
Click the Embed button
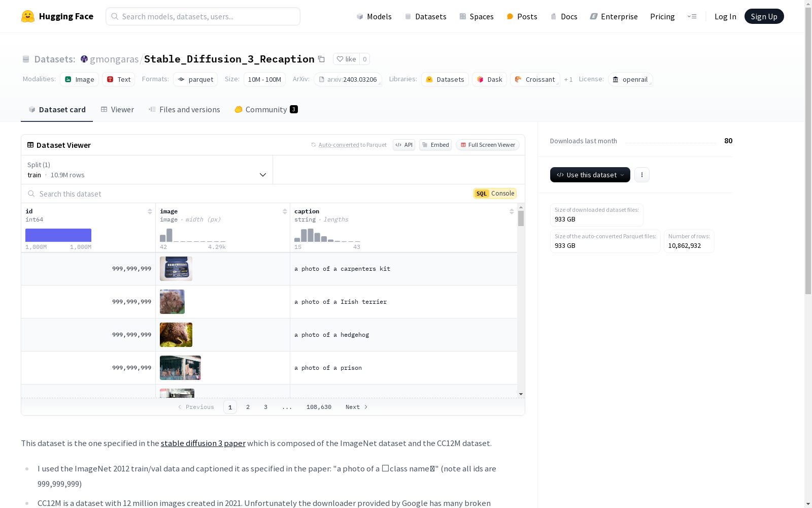[435, 145]
